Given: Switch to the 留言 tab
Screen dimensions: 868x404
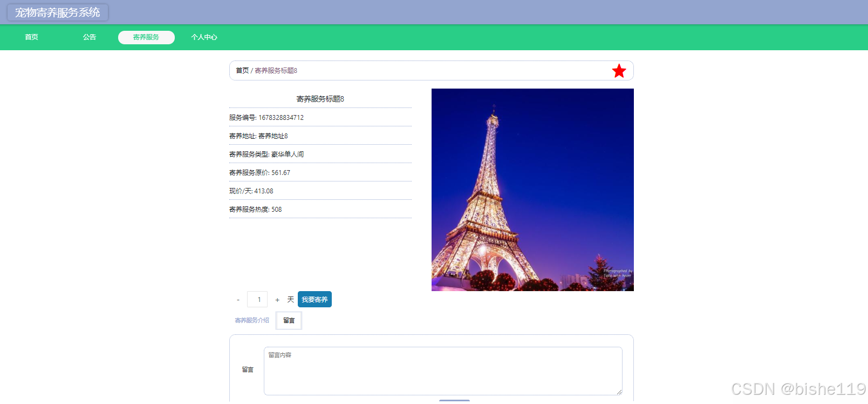Looking at the screenshot, I should pyautogui.click(x=289, y=320).
